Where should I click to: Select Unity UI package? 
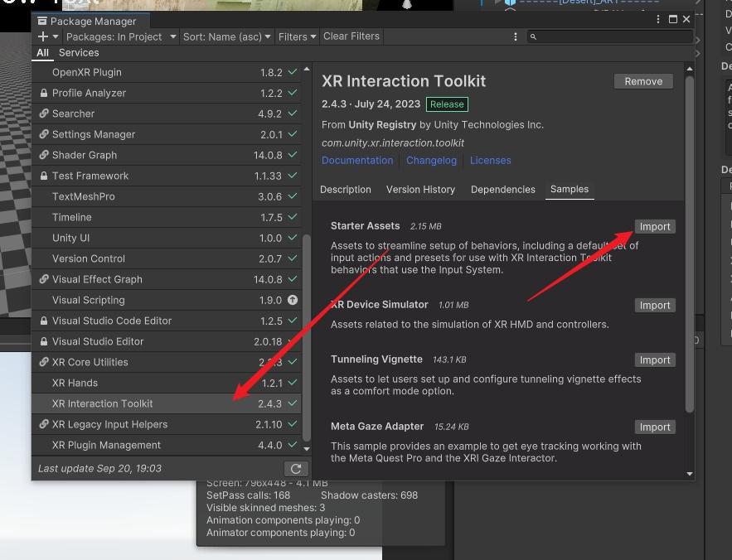pos(167,238)
